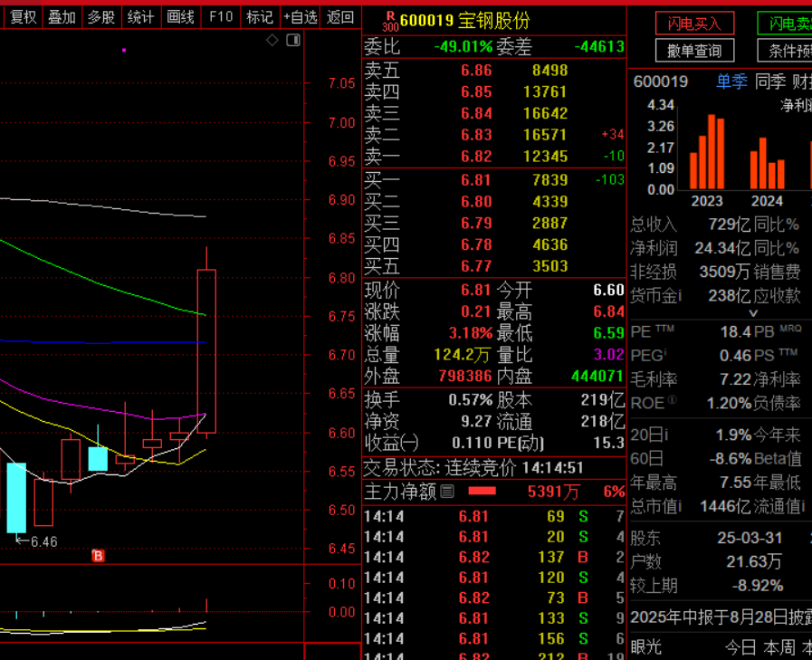Click the 条件预警 condition alert button

tap(785, 51)
